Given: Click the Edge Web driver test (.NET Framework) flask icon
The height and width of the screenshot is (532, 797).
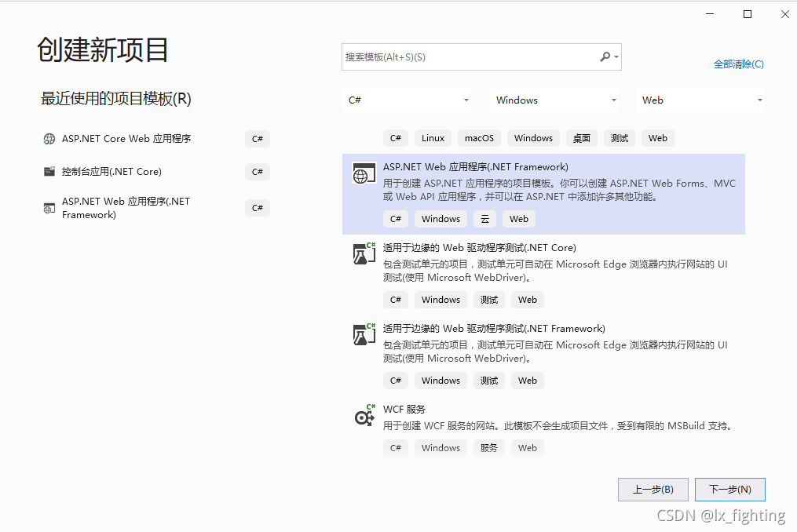Looking at the screenshot, I should point(364,334).
